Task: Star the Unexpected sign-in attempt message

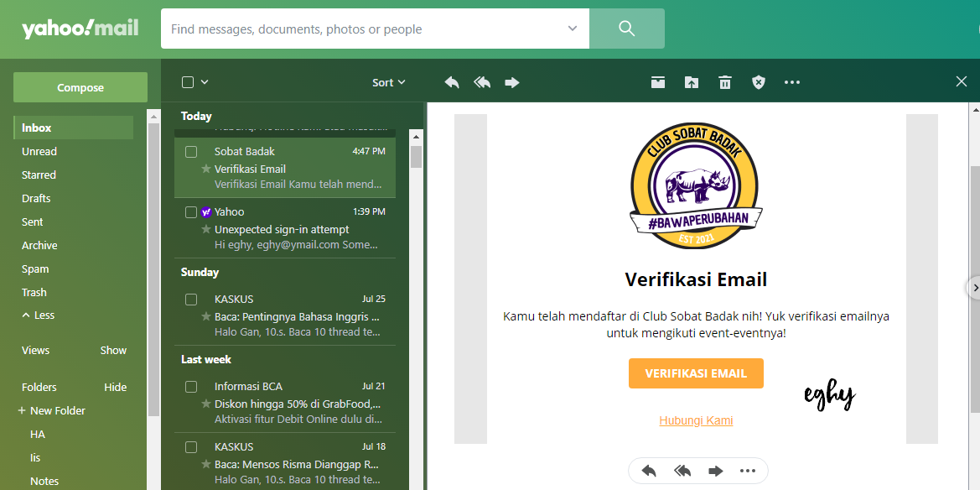Action: pos(205,230)
